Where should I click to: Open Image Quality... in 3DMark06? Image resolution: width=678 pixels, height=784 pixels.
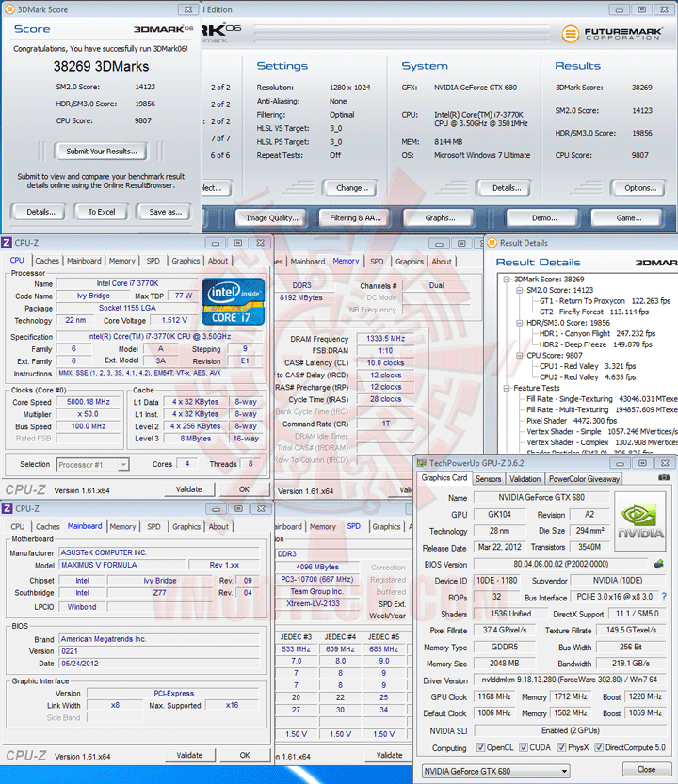click(x=272, y=218)
